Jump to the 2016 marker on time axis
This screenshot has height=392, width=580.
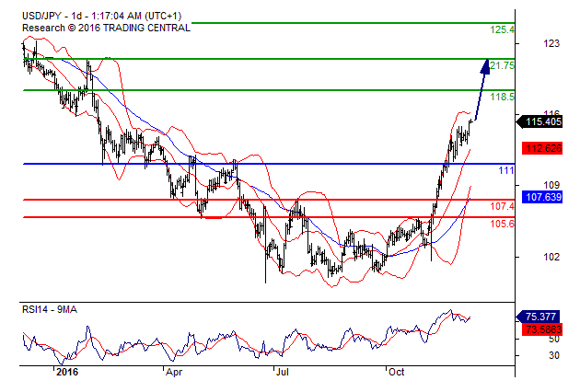pyautogui.click(x=66, y=373)
